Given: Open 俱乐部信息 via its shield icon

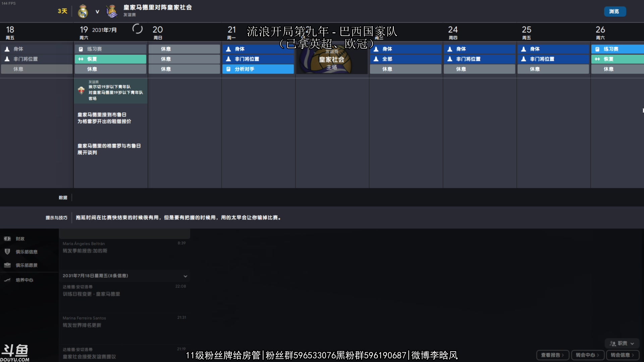Looking at the screenshot, I should click(7, 251).
